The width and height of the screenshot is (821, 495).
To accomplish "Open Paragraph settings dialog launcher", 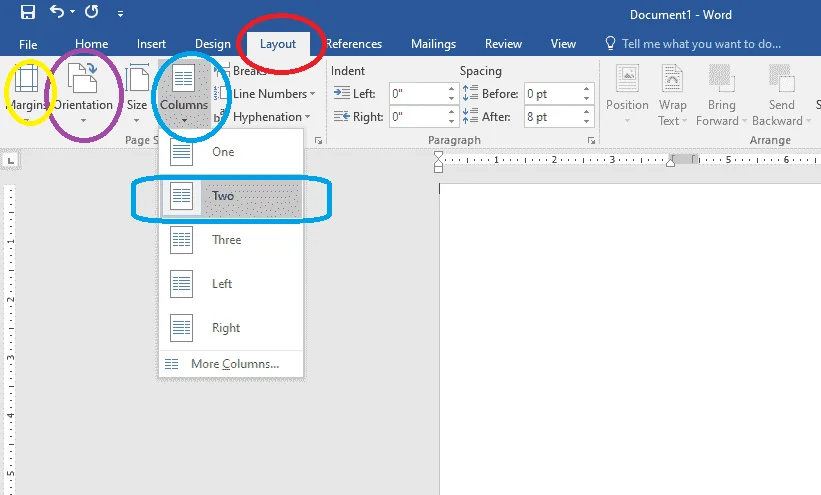I will [591, 140].
